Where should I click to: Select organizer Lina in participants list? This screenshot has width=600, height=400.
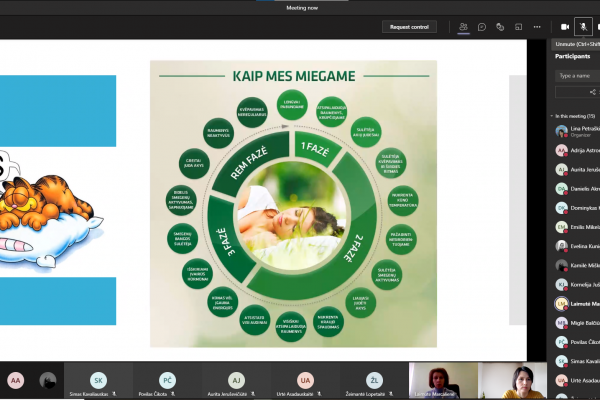[576, 131]
